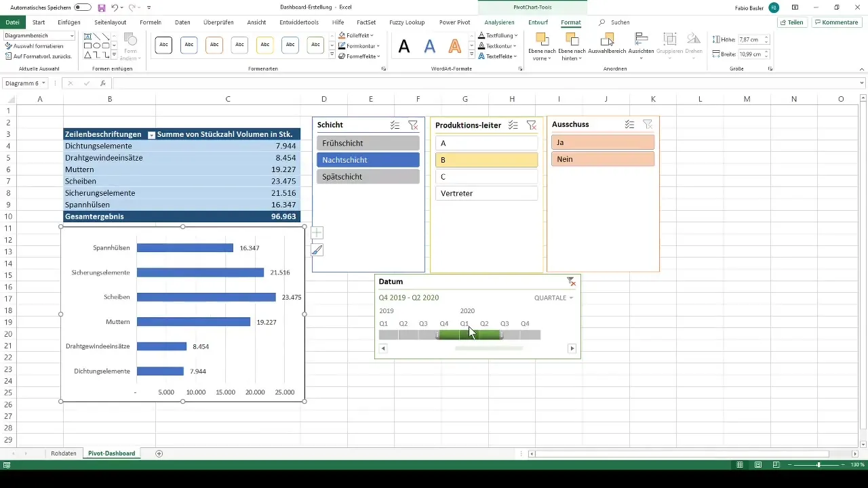
Task: Toggle Automatisches Speichern switch
Action: coord(83,7)
